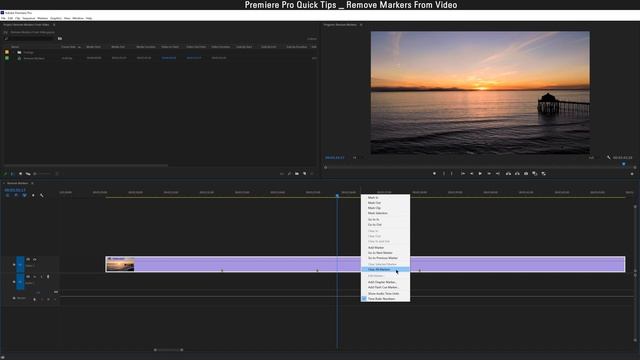Toggle nest sequences insert mode icon
Image resolution: width=640 pixels, height=360 pixels.
tap(7, 196)
